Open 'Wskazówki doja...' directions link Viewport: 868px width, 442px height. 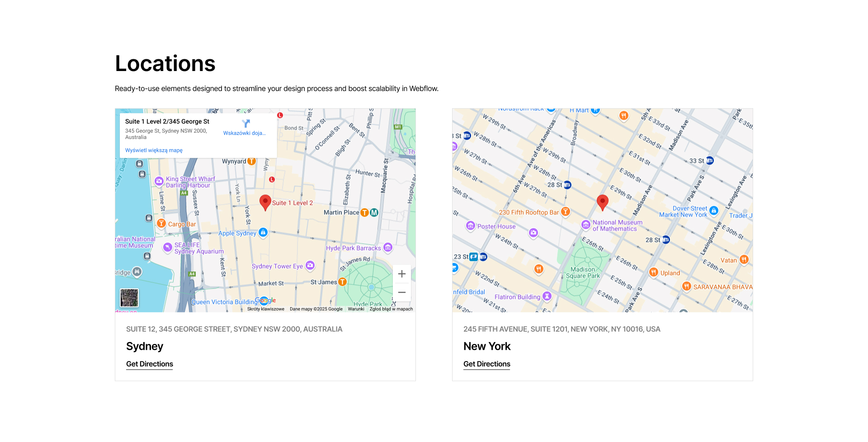245,133
